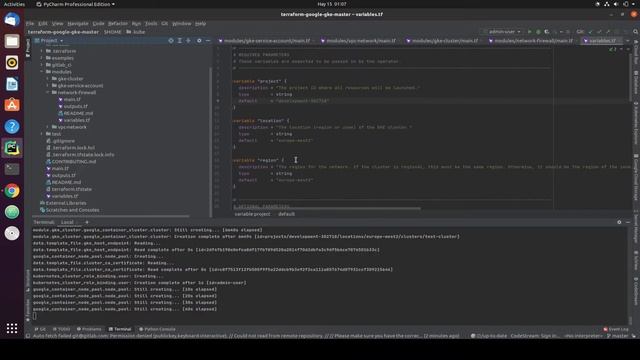Select External Libraries node
Image resolution: width=640 pixels, height=360 pixels.
pyautogui.click(x=66, y=203)
